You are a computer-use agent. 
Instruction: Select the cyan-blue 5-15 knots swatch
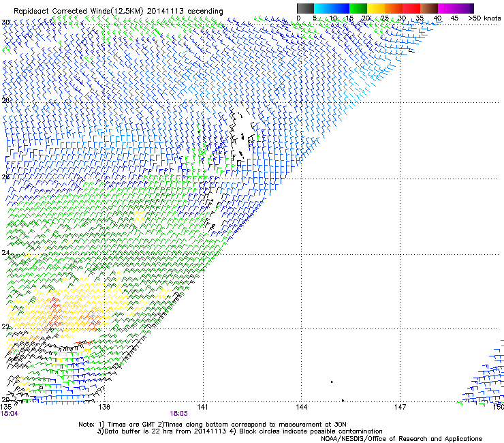tap(332, 8)
